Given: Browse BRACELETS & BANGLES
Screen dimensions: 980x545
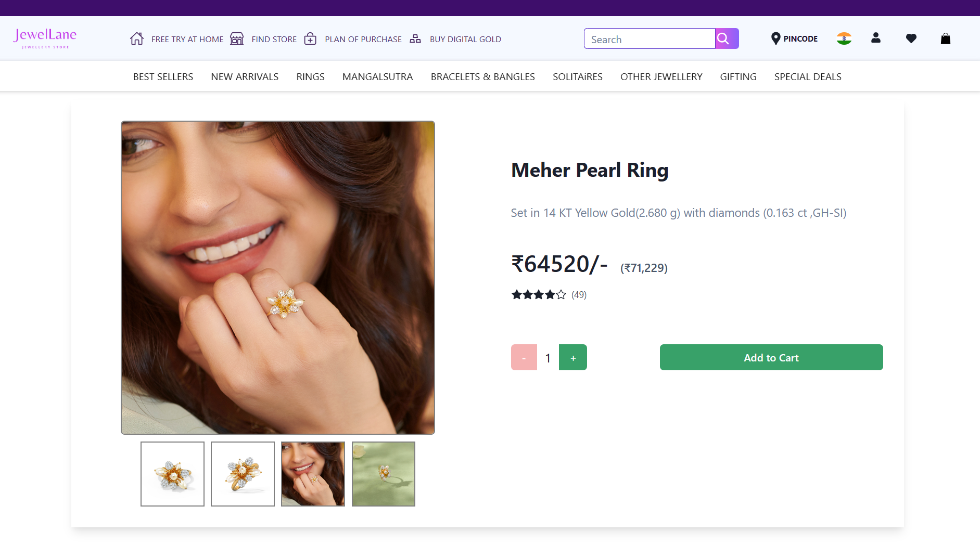Looking at the screenshot, I should 482,76.
